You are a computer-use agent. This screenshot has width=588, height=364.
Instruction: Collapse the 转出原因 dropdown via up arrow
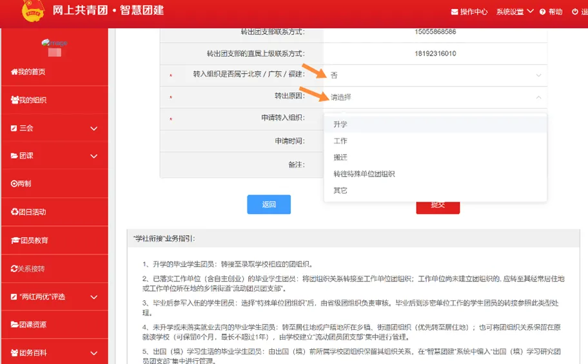coord(538,97)
